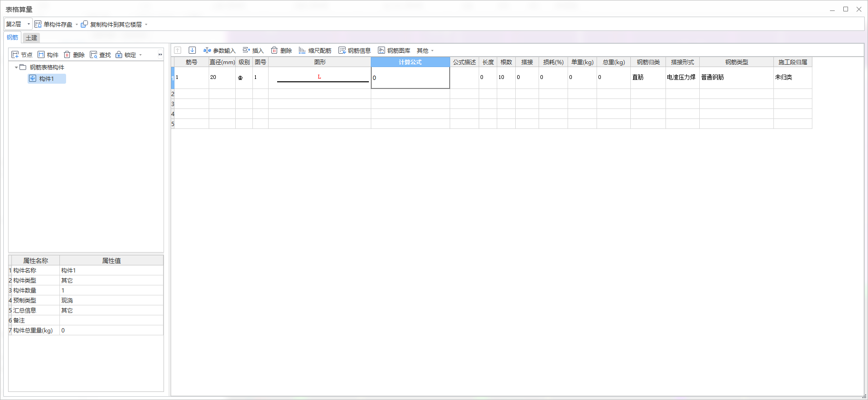The height and width of the screenshot is (400, 868).
Task: Click the 搭接形式 column header
Action: pos(682,62)
